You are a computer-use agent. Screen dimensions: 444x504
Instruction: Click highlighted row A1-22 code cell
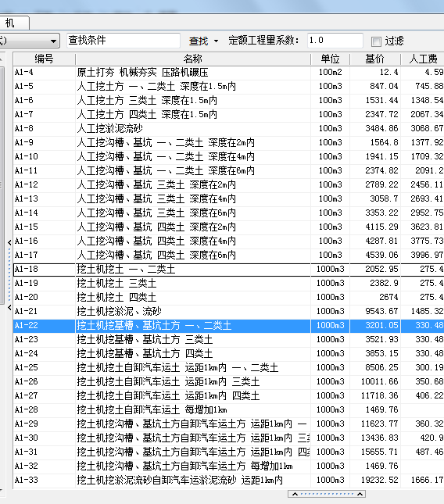[x=45, y=326]
